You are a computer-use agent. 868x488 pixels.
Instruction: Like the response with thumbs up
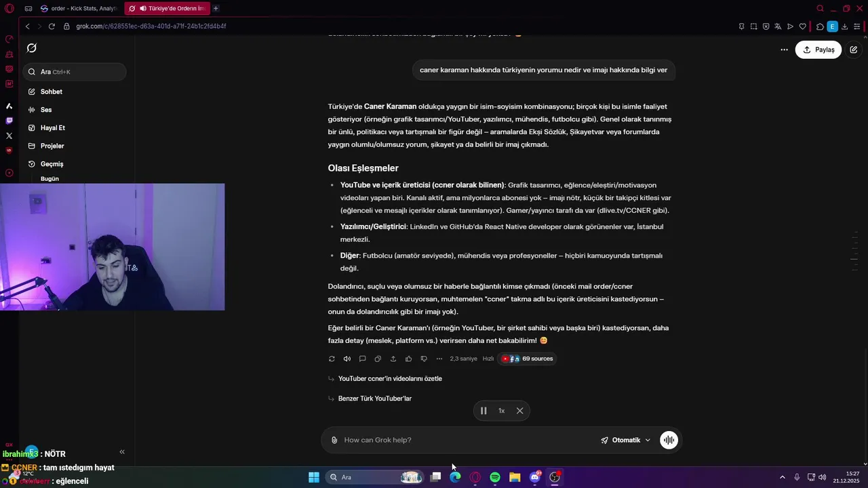408,359
